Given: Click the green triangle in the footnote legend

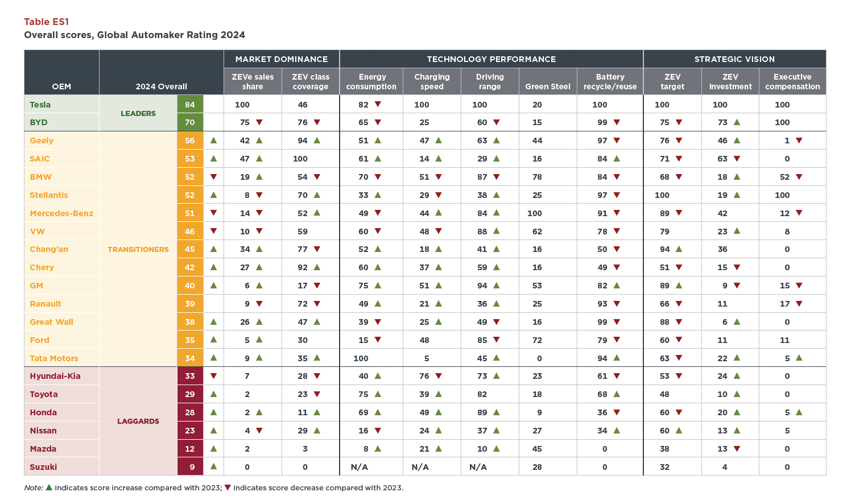Looking at the screenshot, I should click(x=49, y=488).
